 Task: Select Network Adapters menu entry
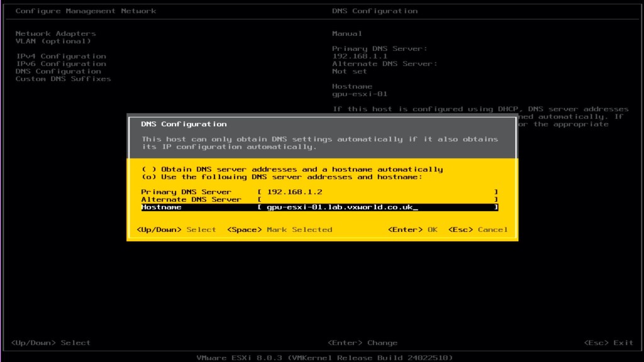(x=55, y=33)
